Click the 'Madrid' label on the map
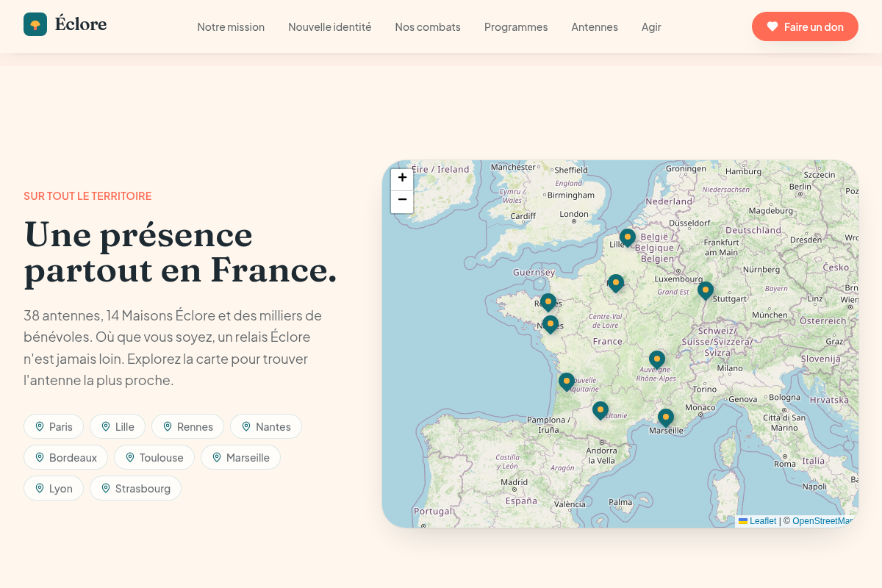 514,482
